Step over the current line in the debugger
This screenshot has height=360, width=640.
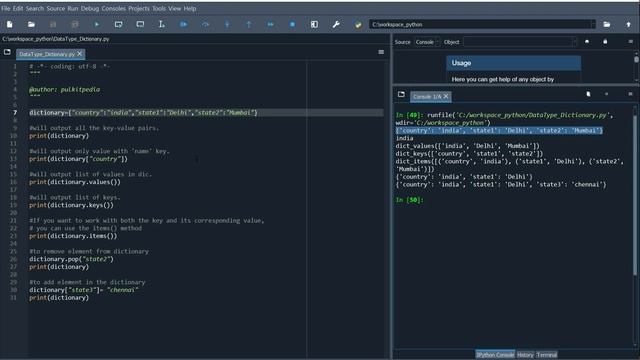[205, 24]
